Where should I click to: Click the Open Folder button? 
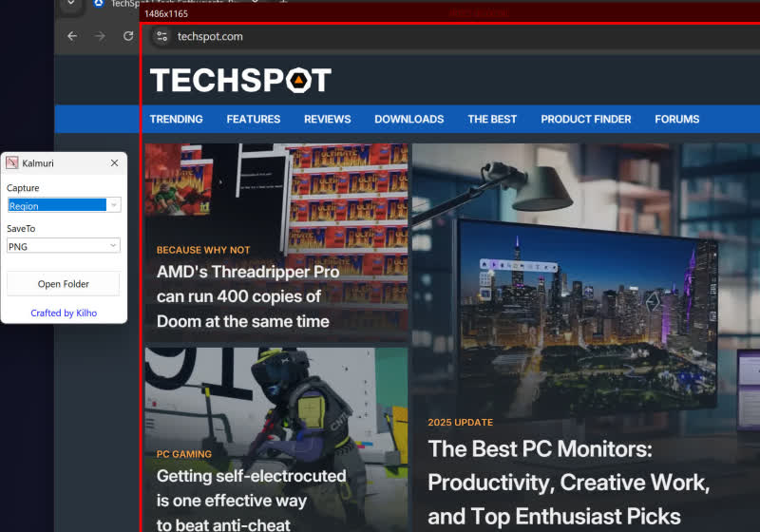(x=63, y=284)
